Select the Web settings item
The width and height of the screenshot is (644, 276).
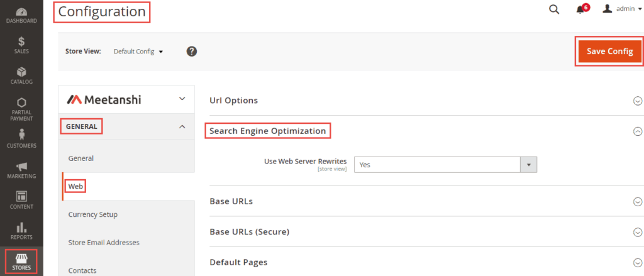pos(75,187)
